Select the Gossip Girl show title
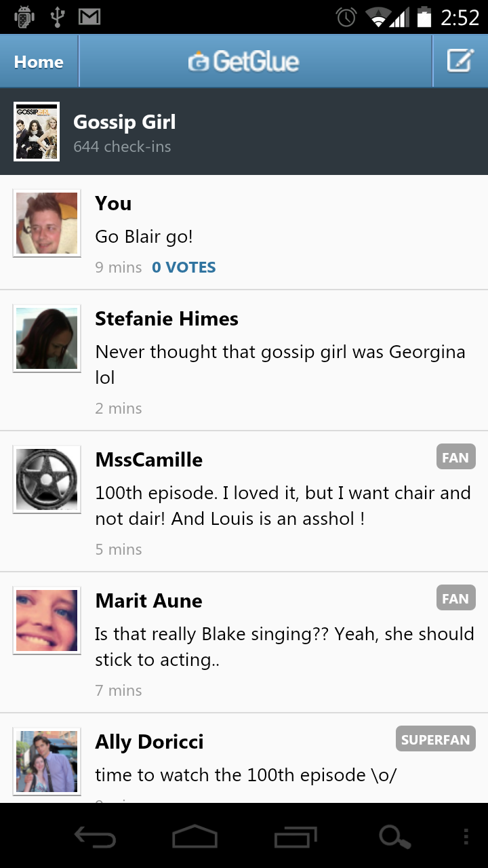Image resolution: width=488 pixels, height=868 pixels. [125, 122]
